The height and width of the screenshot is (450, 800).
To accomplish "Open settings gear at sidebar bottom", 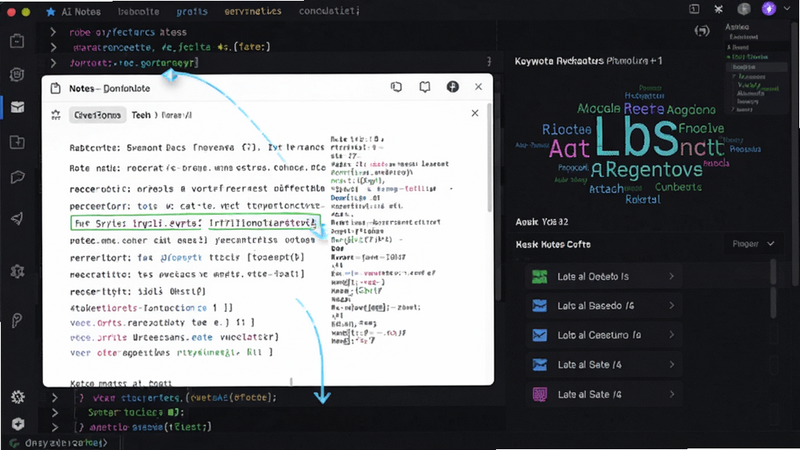I will tap(18, 397).
